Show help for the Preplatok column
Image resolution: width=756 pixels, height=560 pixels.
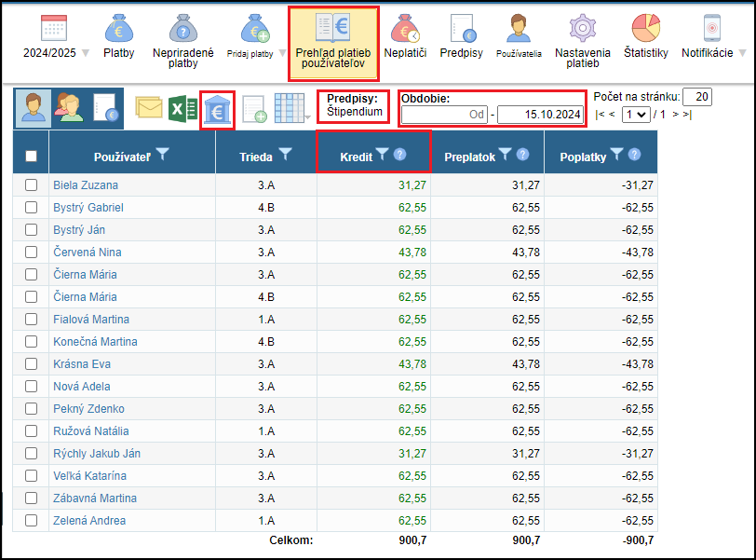(x=522, y=155)
